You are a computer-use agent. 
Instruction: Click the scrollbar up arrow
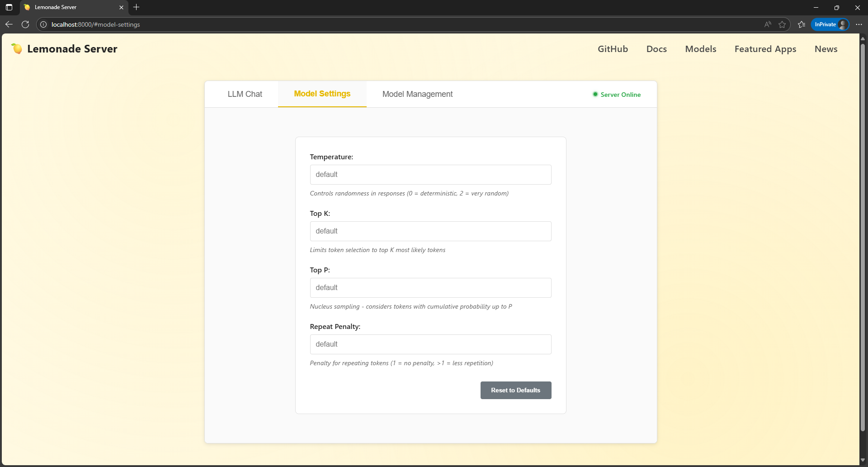863,38
